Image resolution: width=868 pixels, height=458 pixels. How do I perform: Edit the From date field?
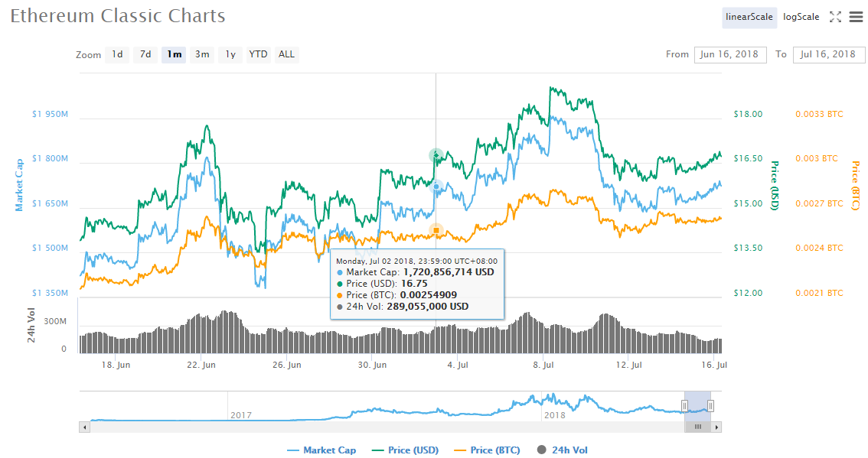tap(730, 54)
